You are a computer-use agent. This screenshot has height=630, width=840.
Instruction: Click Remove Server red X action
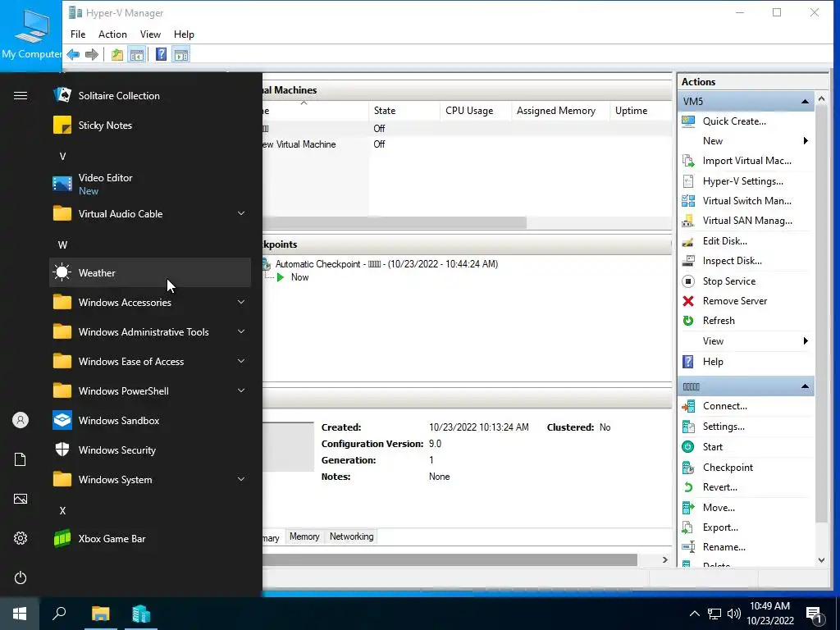pos(734,301)
